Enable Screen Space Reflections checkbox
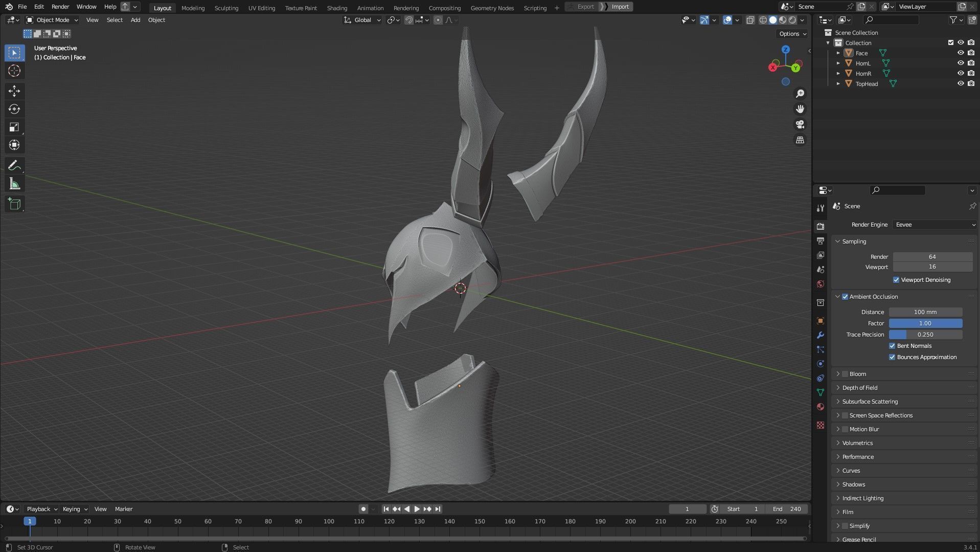 (x=845, y=415)
